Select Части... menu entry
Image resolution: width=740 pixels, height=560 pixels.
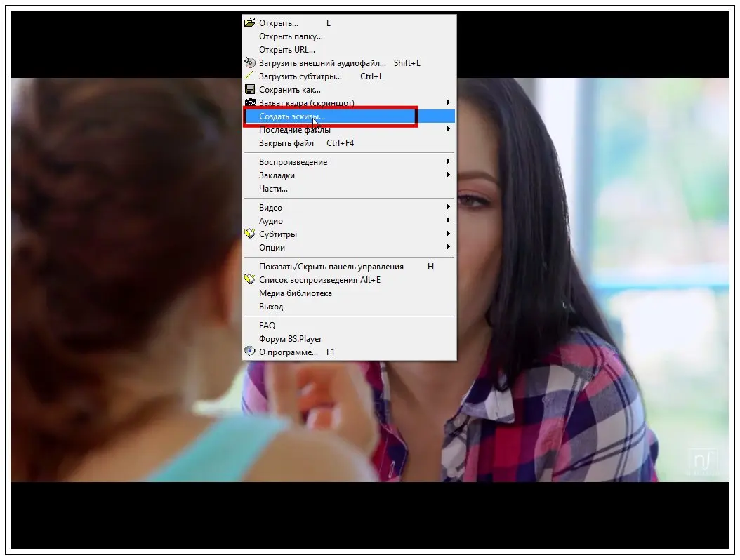click(349, 189)
